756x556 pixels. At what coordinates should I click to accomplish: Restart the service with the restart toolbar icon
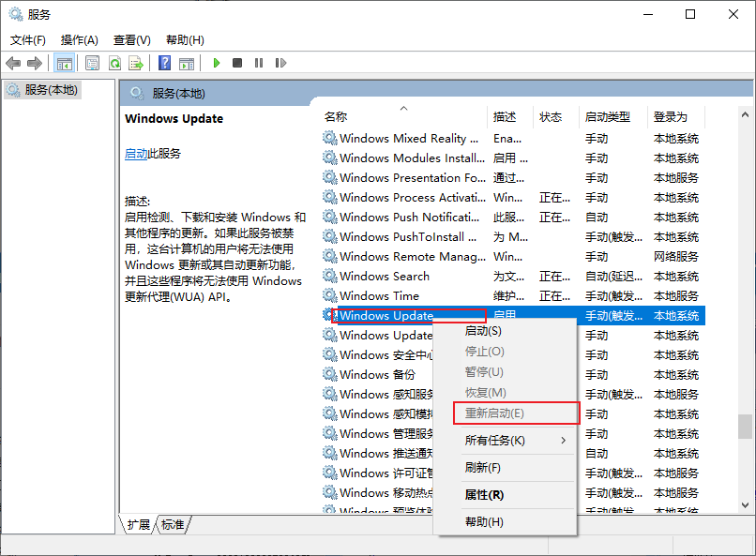pyautogui.click(x=283, y=63)
